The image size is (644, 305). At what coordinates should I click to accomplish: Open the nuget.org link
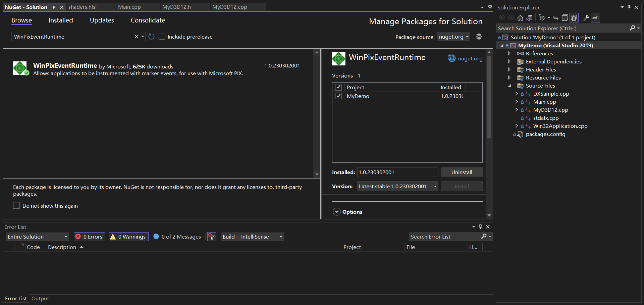(x=470, y=59)
